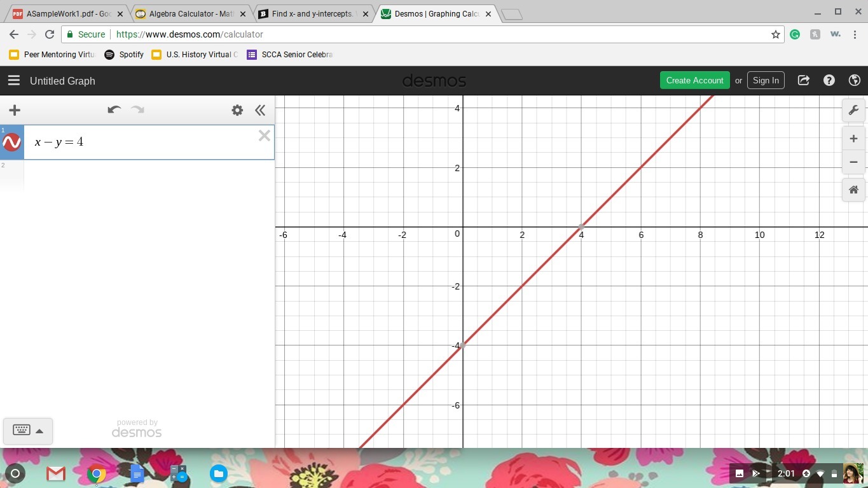
Task: Close the ASampleWork1.pdf tab
Action: pyautogui.click(x=120, y=14)
